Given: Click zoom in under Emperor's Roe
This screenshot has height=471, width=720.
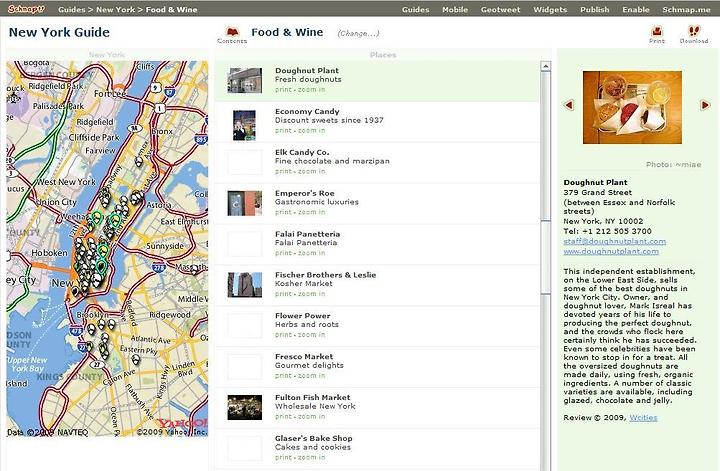Looking at the screenshot, I should click(311, 213).
